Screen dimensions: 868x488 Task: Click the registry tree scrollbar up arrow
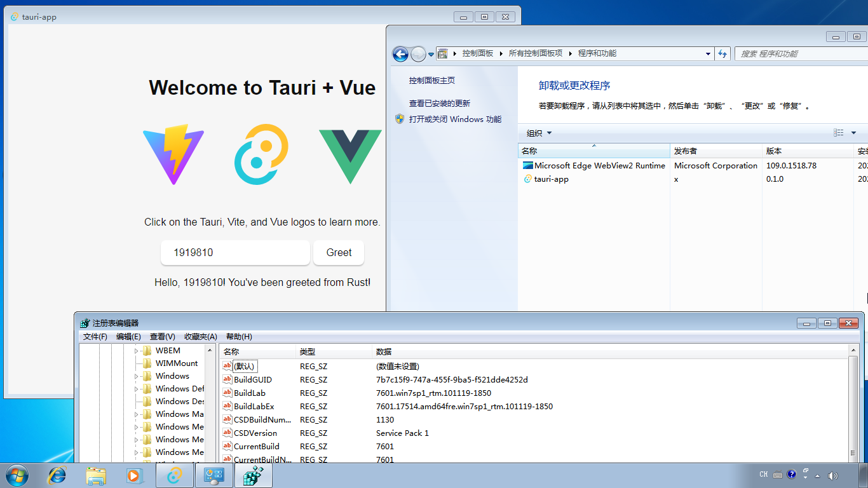tap(210, 351)
